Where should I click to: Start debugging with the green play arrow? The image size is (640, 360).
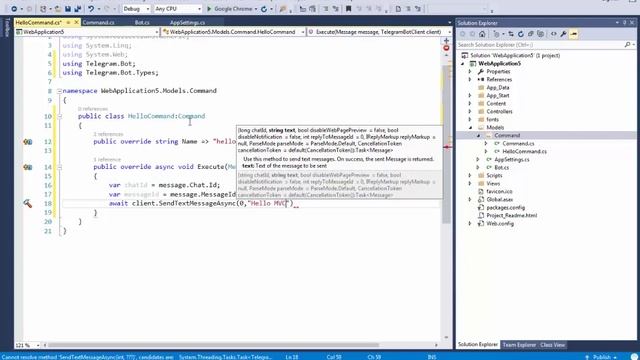coord(209,9)
